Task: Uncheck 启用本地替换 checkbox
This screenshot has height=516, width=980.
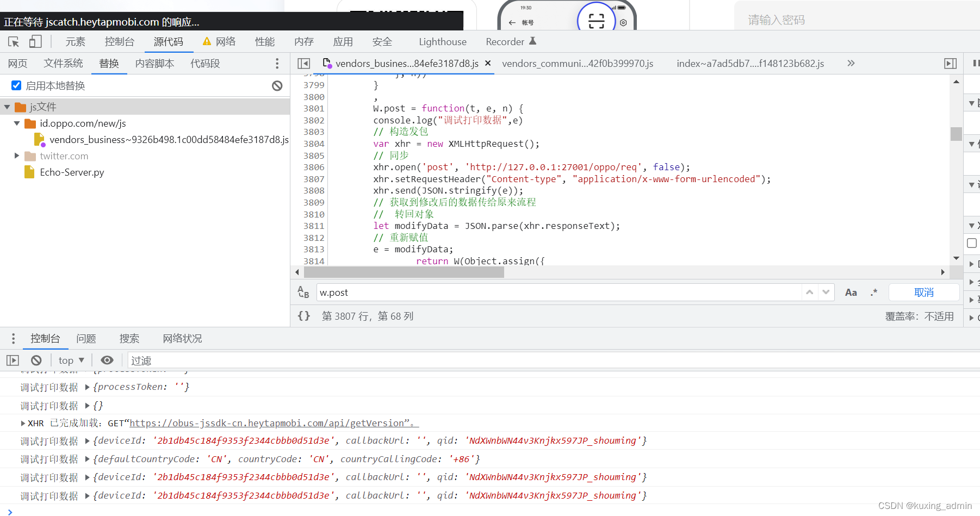Action: pyautogui.click(x=16, y=85)
